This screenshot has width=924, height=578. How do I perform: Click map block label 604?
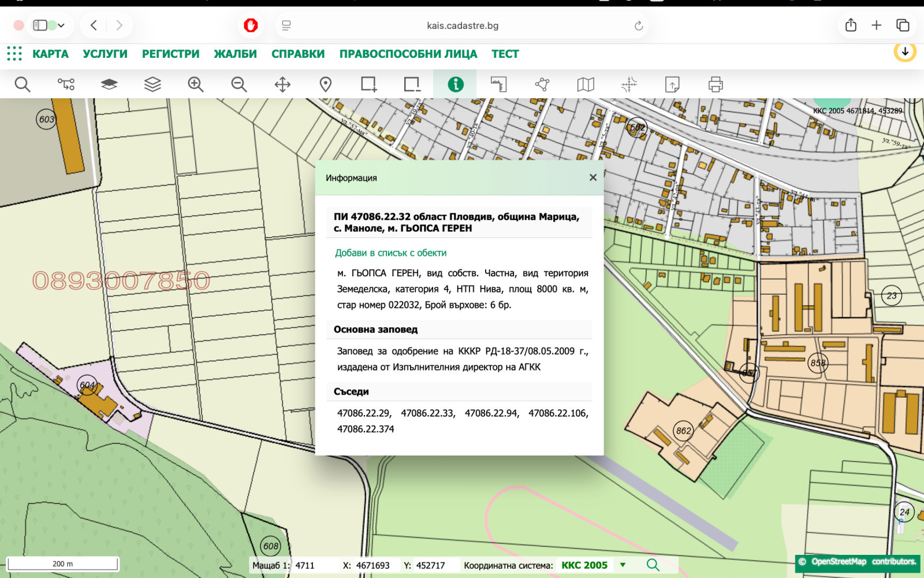(x=87, y=385)
